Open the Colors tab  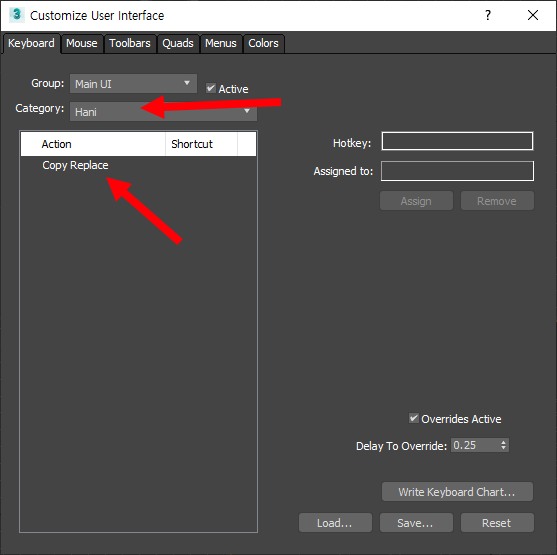click(x=263, y=43)
